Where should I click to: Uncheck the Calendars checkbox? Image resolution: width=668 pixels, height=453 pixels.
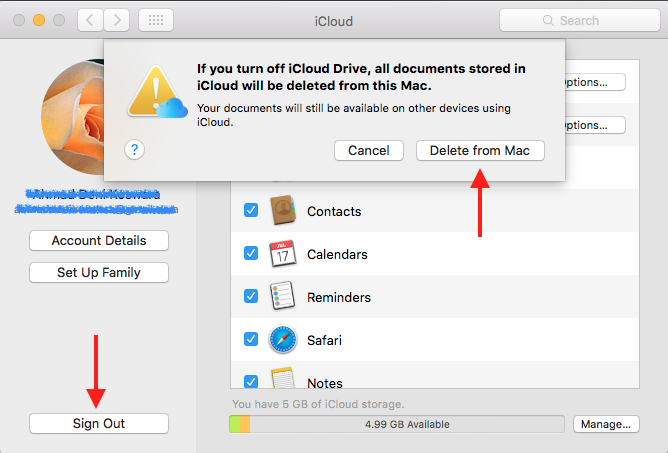[x=251, y=254]
